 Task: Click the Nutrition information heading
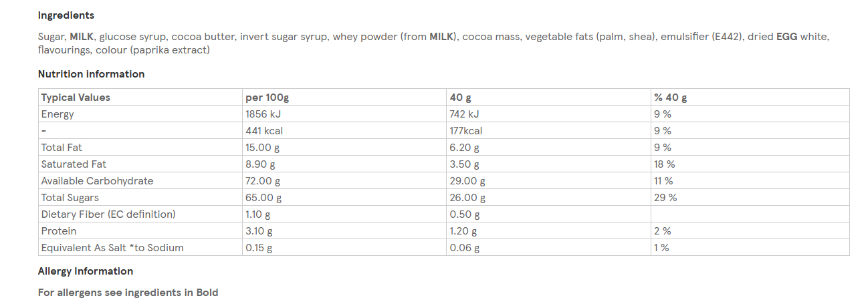point(91,74)
